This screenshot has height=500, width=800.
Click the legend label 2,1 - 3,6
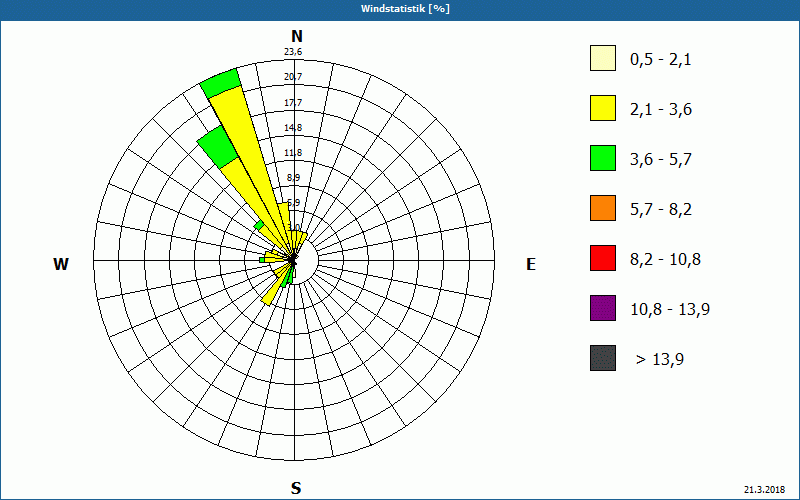tap(661, 110)
